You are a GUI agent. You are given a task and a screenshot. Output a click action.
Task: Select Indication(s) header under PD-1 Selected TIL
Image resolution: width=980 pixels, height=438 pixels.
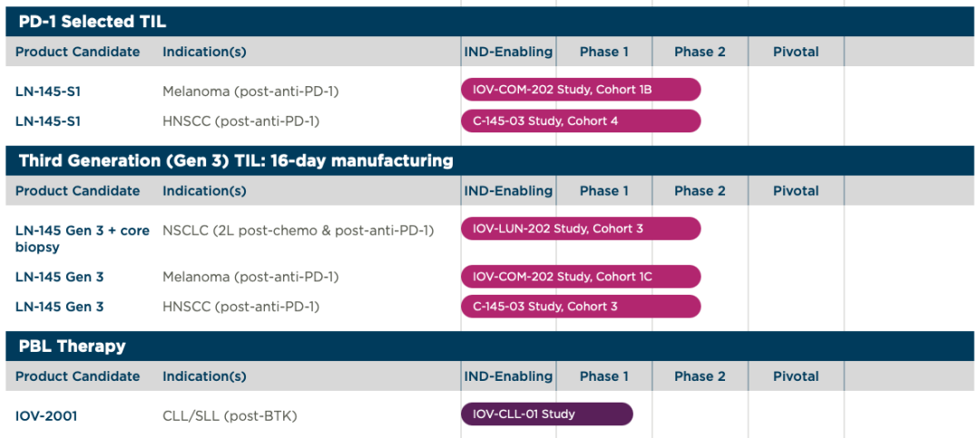pyautogui.click(x=204, y=52)
